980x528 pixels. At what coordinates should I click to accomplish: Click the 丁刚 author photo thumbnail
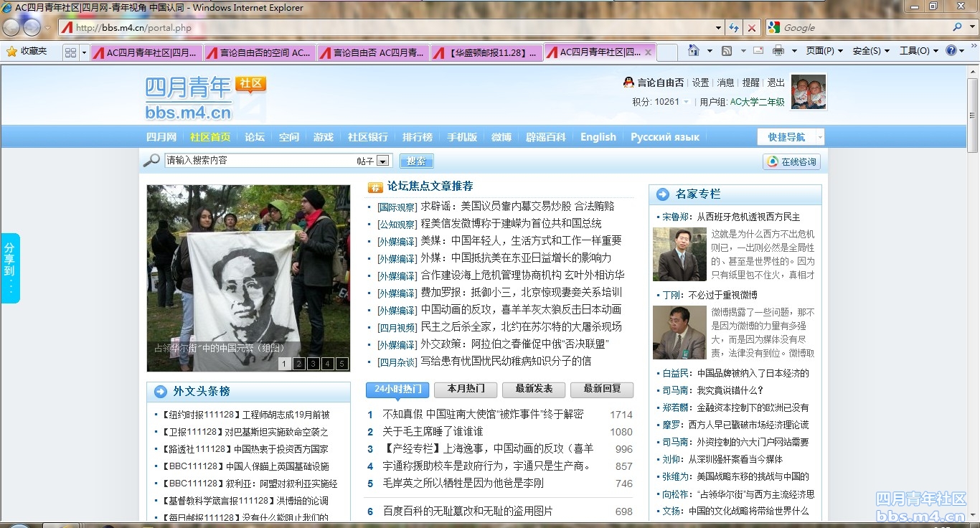click(x=679, y=332)
